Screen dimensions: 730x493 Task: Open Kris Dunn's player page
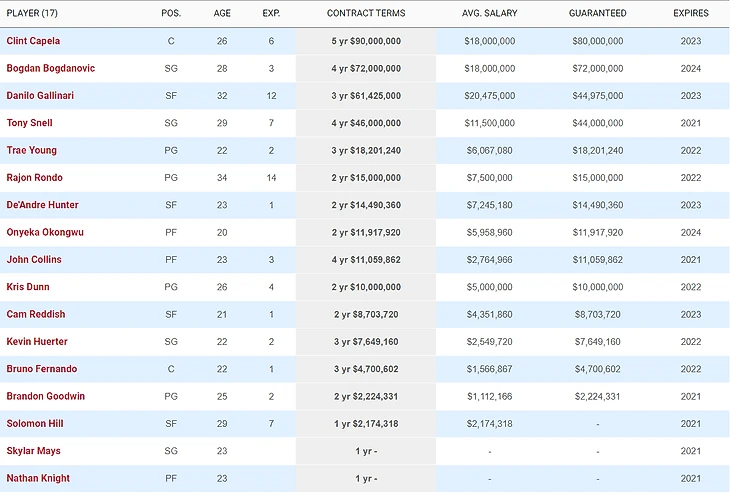tap(31, 287)
